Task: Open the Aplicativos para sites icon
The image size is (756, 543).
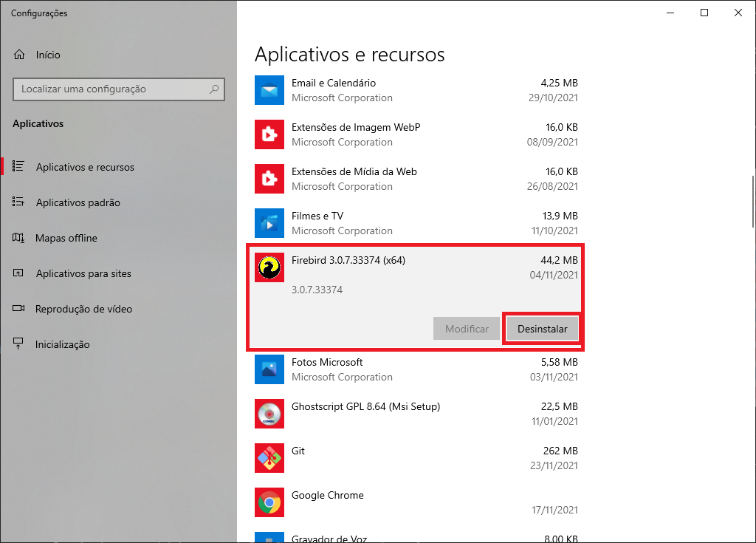Action: (x=18, y=273)
